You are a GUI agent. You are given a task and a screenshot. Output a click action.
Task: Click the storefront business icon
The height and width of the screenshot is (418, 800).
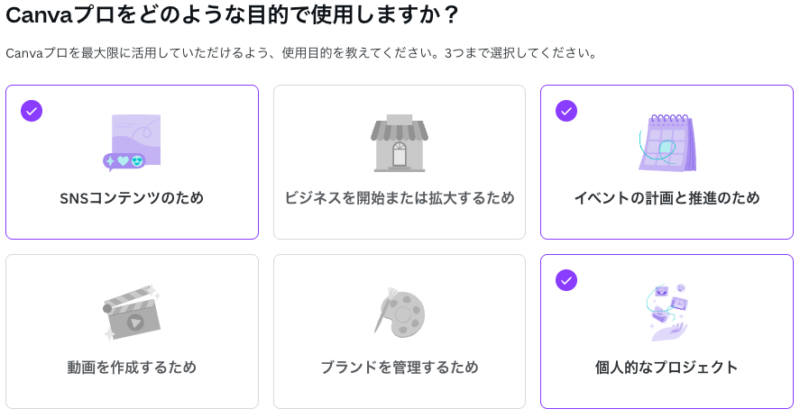point(399,142)
